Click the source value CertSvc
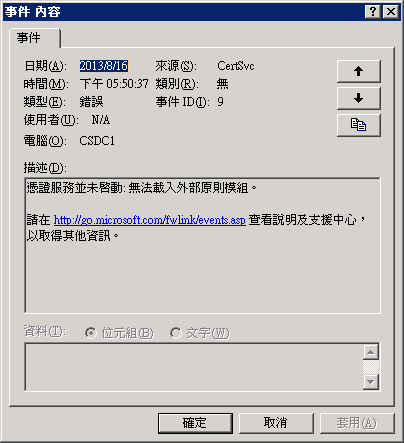The width and height of the screenshot is (404, 443). coord(236,66)
